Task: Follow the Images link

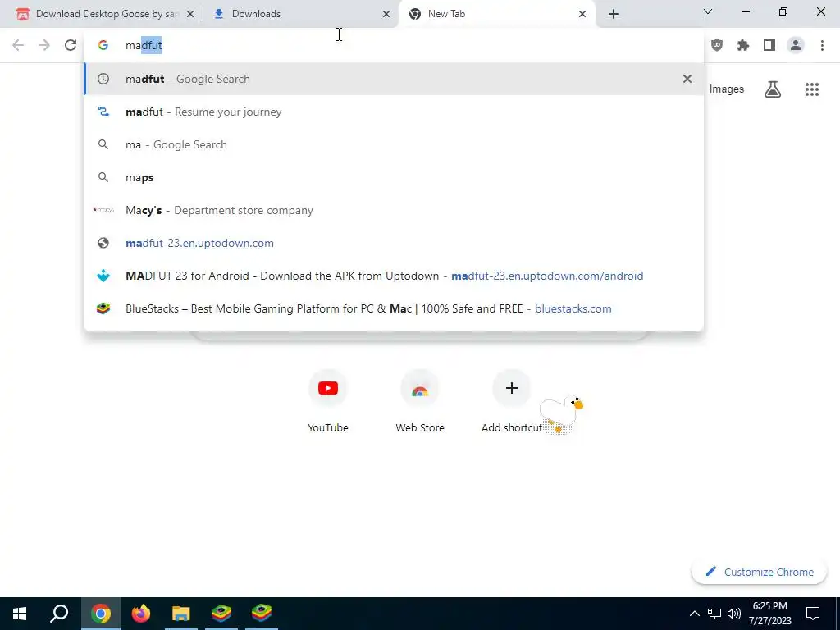Action: pos(727,89)
